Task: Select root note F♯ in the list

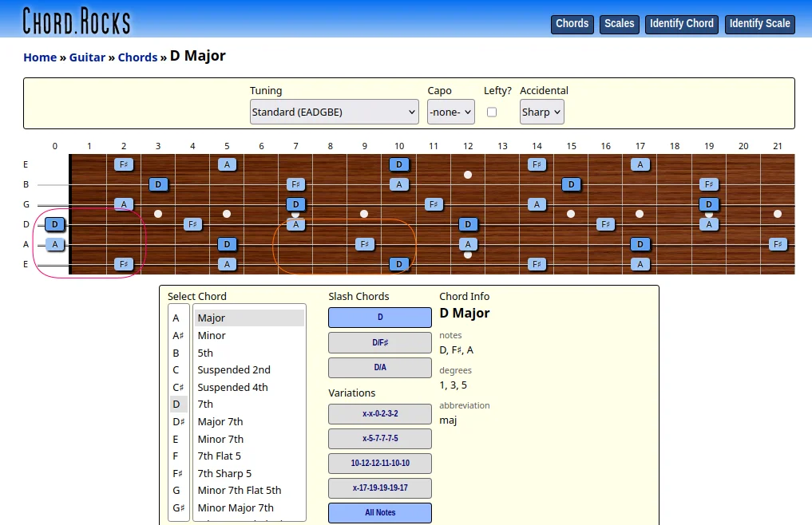Action: click(x=179, y=473)
